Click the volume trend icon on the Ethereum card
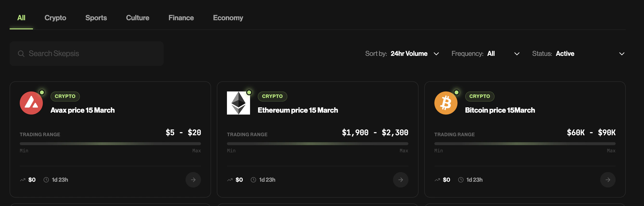 point(230,180)
